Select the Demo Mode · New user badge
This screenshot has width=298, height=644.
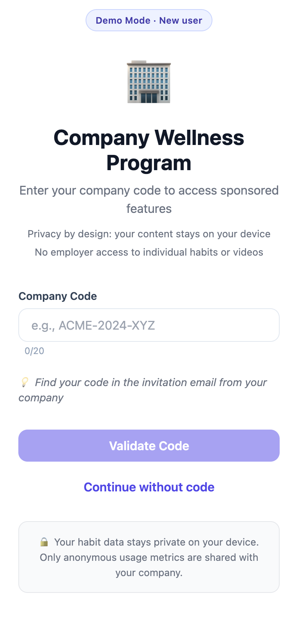click(x=149, y=20)
